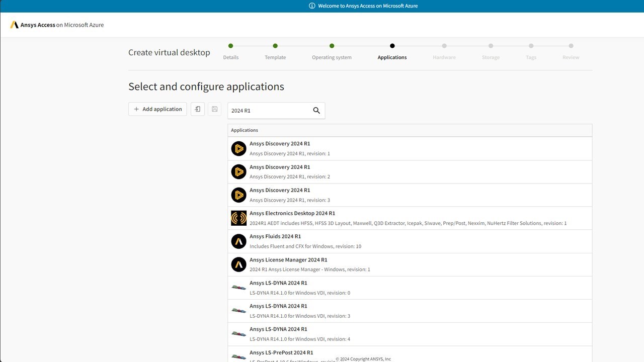The height and width of the screenshot is (362, 644).
Task: Open the Storage step
Action: click(491, 52)
